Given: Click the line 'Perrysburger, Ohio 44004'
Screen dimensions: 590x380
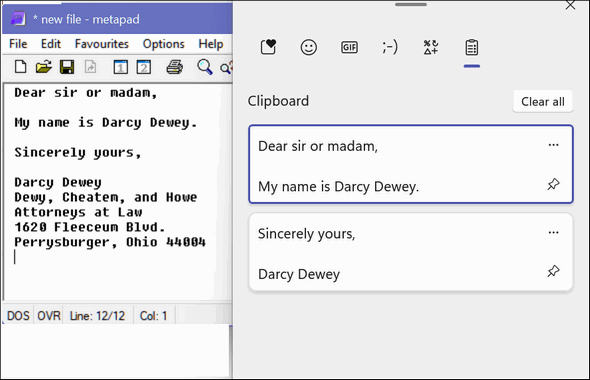Looking at the screenshot, I should 110,242.
